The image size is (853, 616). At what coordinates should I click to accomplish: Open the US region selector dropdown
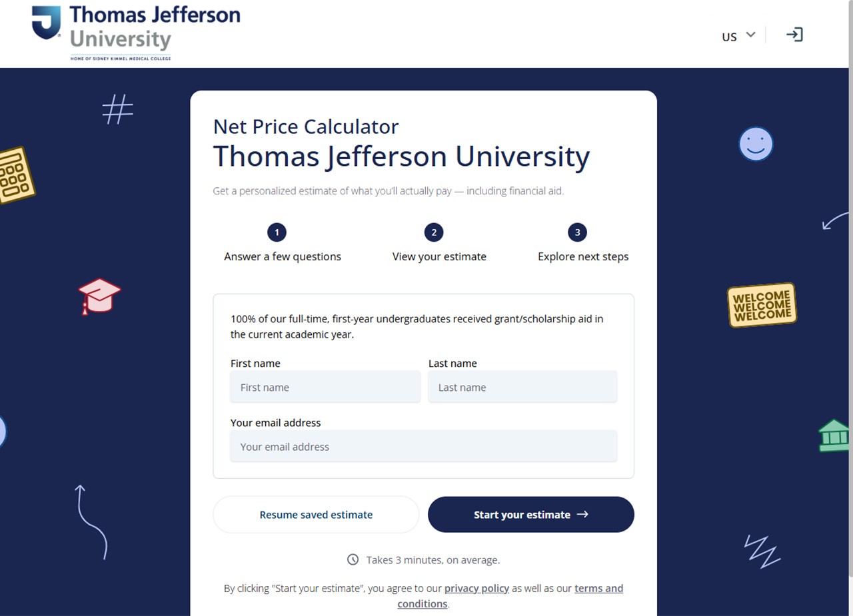tap(737, 36)
